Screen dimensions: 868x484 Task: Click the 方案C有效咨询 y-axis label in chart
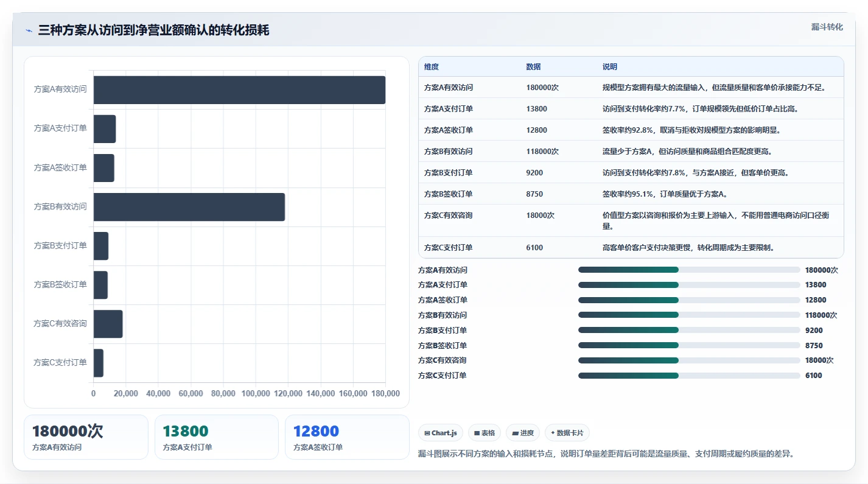coord(60,324)
